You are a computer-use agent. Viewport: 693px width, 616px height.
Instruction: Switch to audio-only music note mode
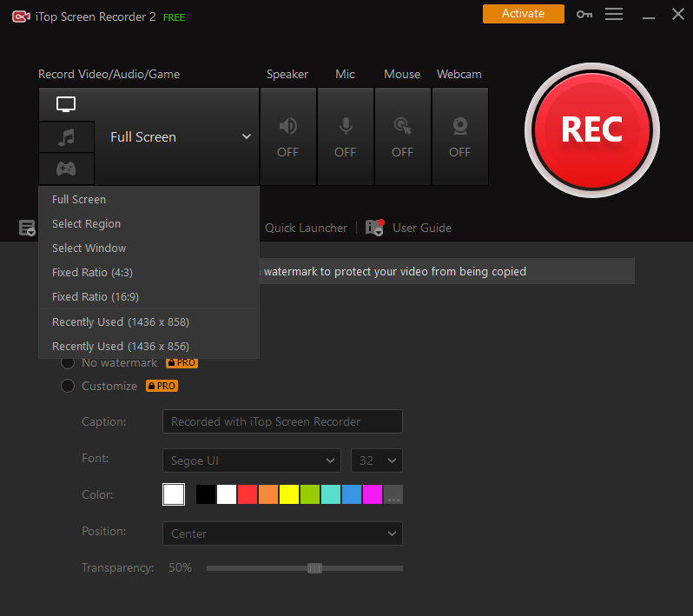click(66, 137)
